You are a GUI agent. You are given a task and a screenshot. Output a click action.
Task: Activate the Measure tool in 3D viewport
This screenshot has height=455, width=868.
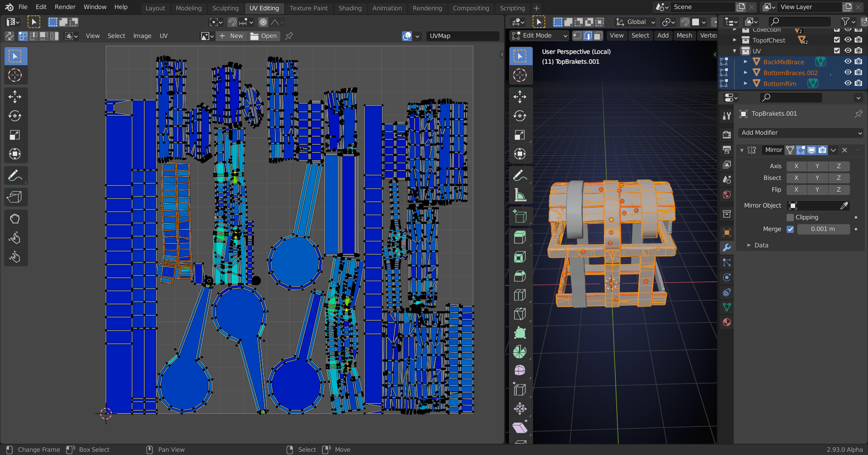coord(520,195)
